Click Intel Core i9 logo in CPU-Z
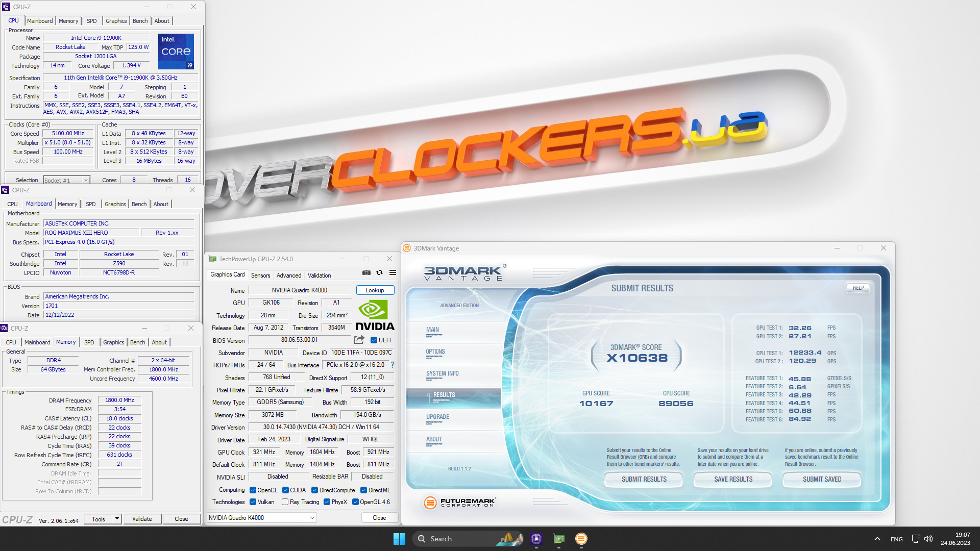980x551 pixels. (x=176, y=51)
